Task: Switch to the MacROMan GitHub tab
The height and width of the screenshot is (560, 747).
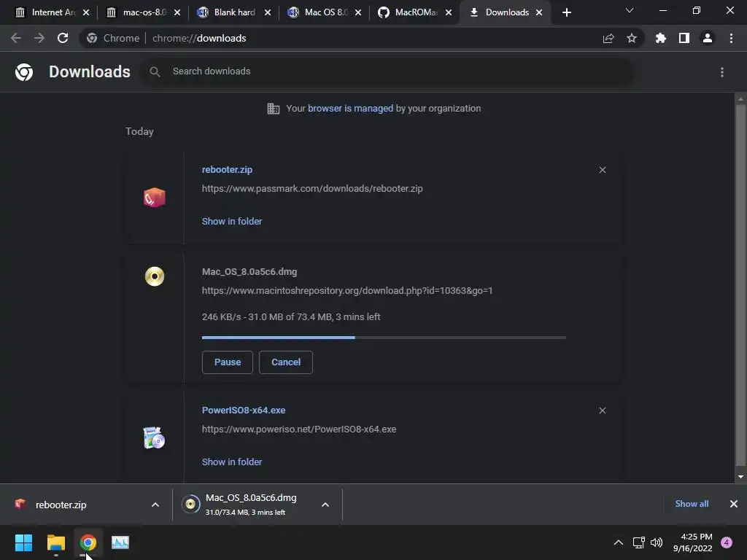Action: (x=414, y=12)
